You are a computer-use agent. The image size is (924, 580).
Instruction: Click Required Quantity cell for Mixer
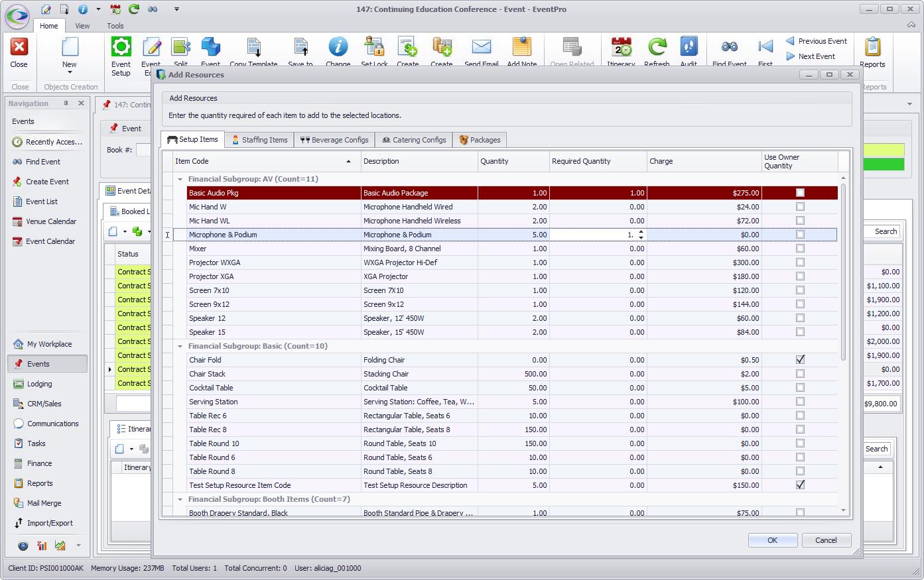[598, 249]
